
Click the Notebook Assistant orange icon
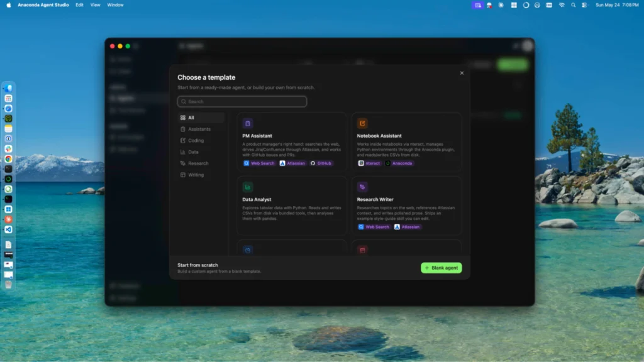(x=362, y=124)
